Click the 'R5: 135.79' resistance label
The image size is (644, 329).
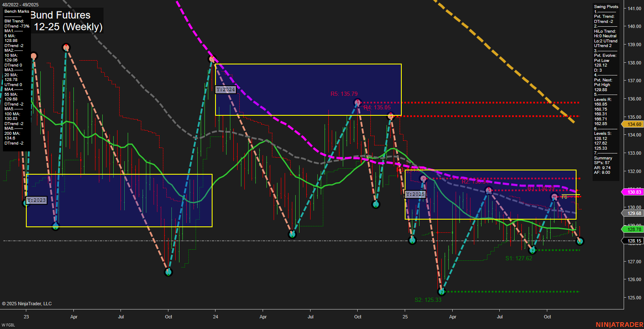click(344, 94)
